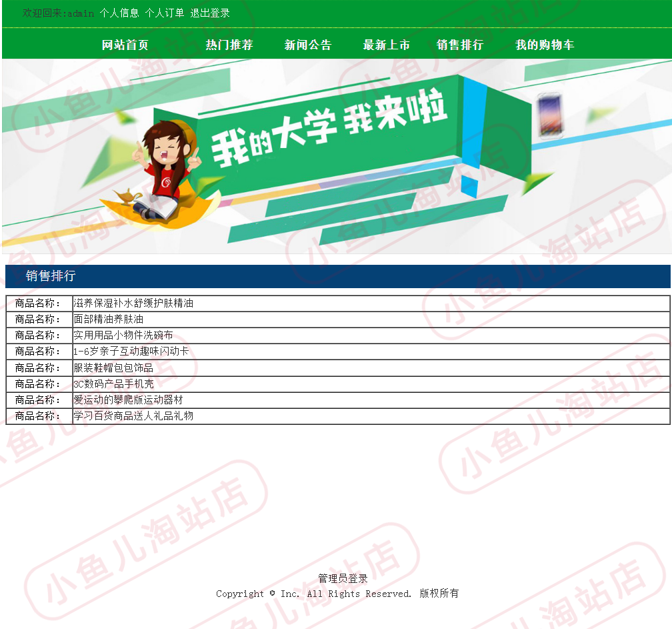The image size is (672, 629).
Task: Open 新闻公告 navigation item
Action: pos(308,45)
